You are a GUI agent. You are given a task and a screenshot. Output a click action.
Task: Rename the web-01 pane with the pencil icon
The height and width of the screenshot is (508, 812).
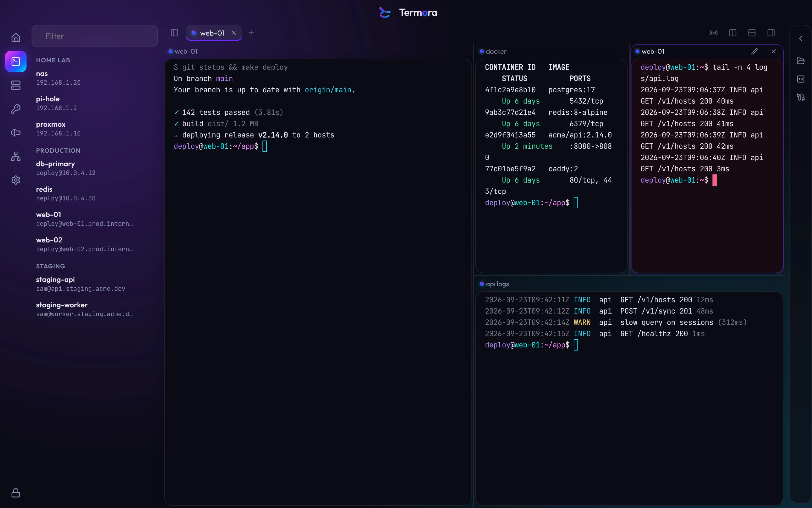[754, 51]
